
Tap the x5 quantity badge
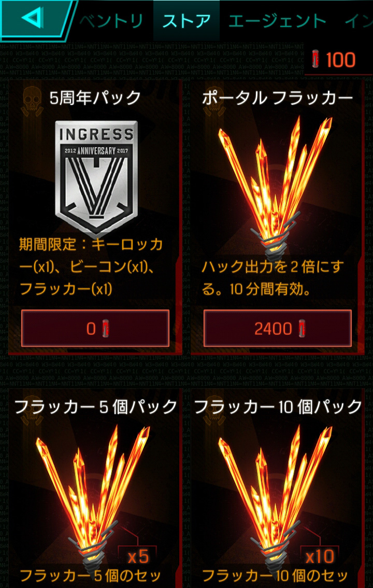138,557
